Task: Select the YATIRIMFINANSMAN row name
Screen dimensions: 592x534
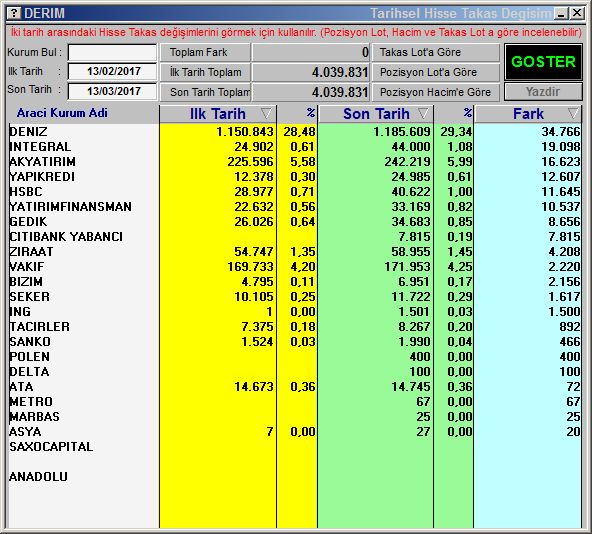Action: (x=71, y=207)
